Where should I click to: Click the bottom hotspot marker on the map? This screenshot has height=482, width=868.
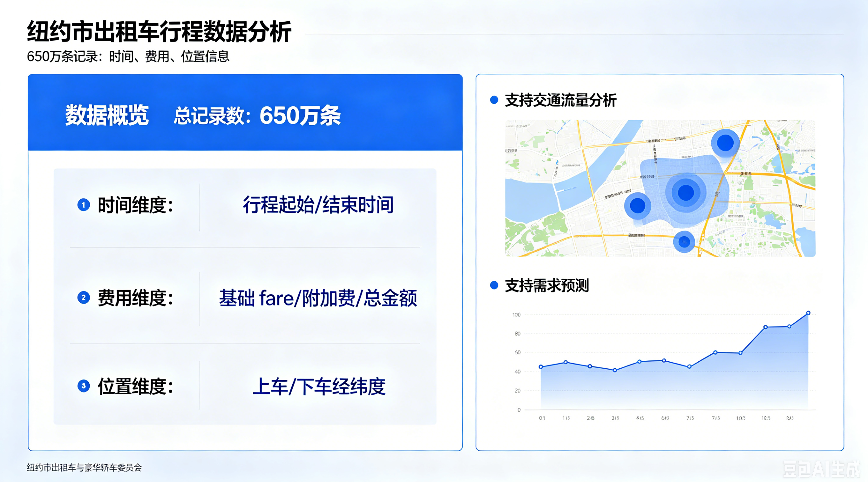(x=684, y=242)
